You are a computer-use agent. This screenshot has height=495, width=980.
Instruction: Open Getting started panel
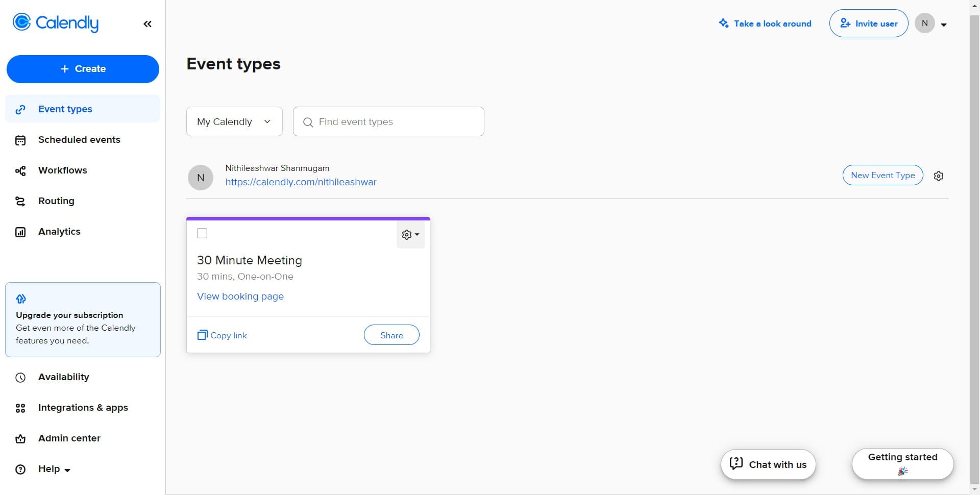(902, 464)
